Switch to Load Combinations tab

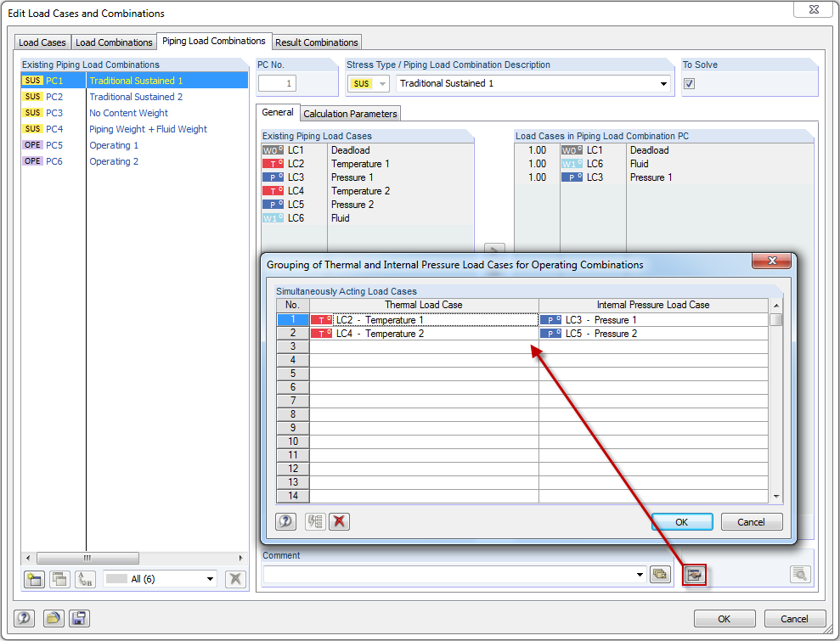tap(114, 42)
